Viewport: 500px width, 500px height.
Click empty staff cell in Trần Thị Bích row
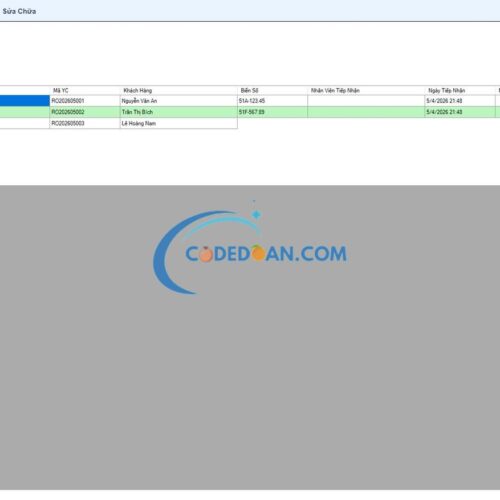click(x=366, y=112)
